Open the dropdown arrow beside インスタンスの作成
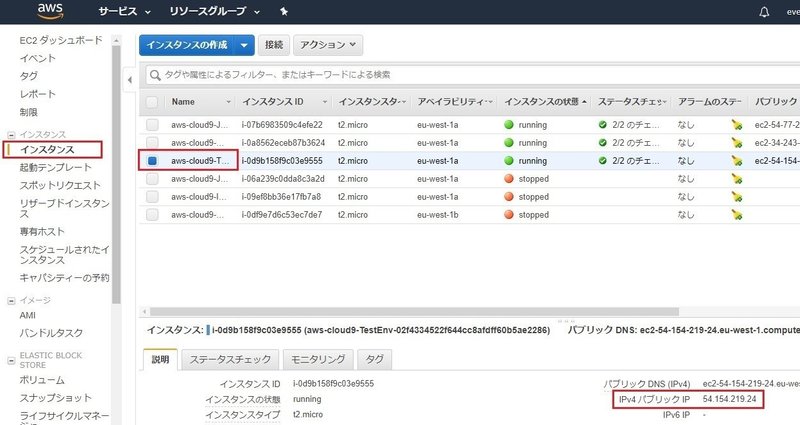800x425 pixels. pos(244,45)
